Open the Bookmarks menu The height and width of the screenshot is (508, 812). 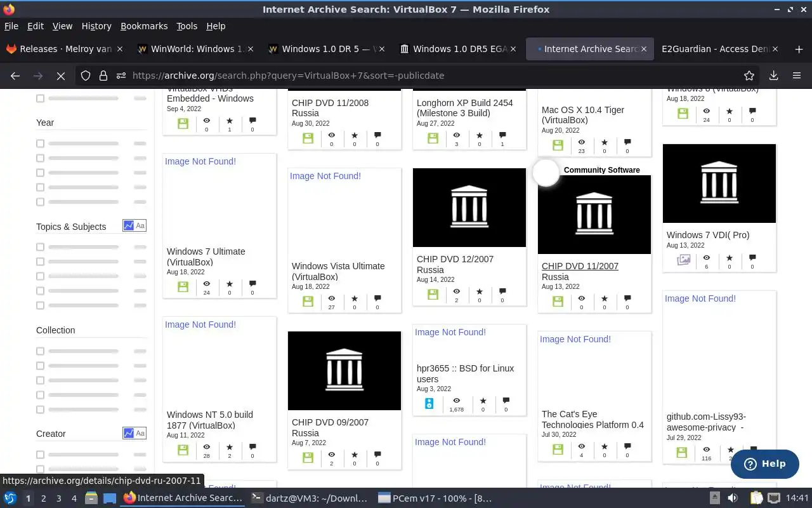click(144, 26)
